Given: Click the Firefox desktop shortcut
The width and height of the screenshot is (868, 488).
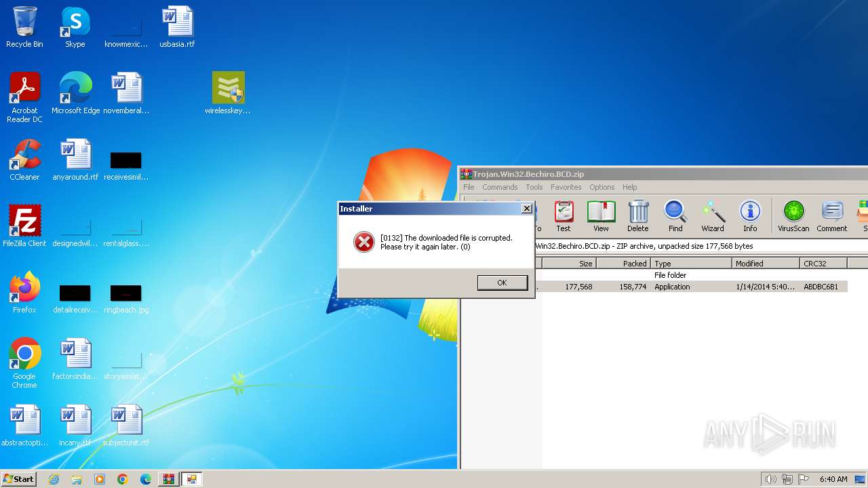Looking at the screenshot, I should click(24, 293).
